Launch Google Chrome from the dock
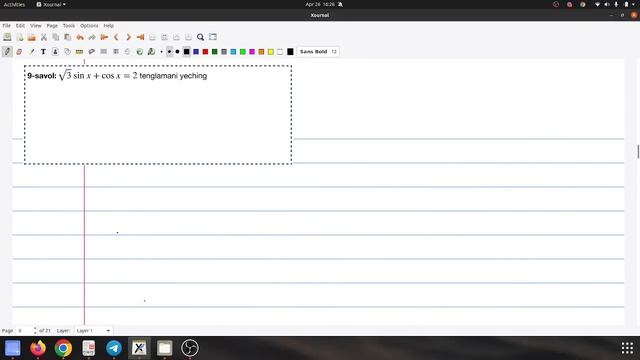 click(63, 348)
